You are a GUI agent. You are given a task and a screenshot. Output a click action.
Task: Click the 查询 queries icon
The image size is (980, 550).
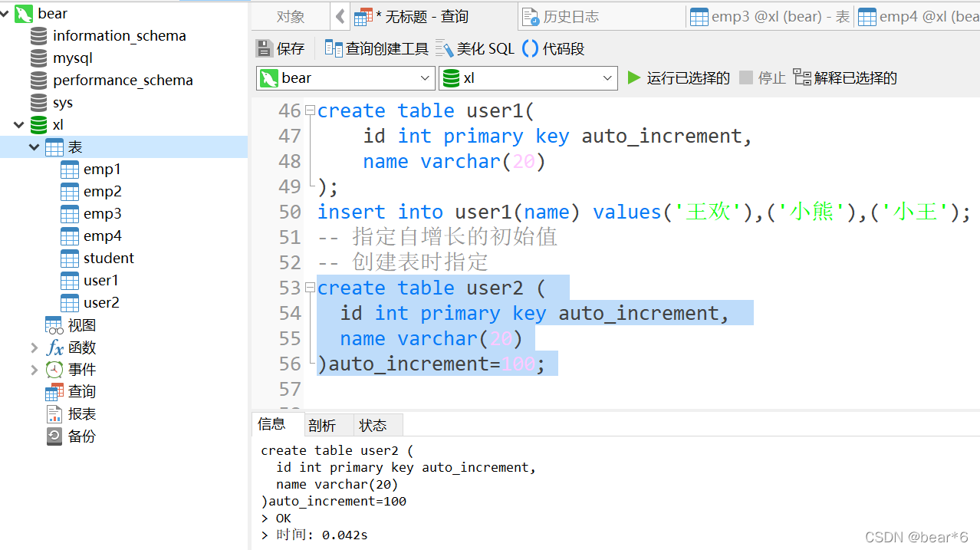(54, 392)
